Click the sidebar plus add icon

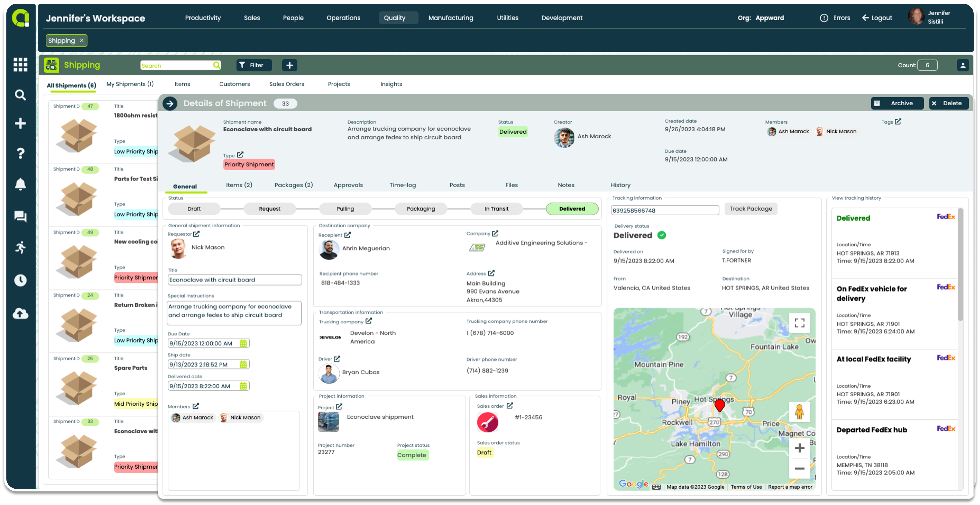point(20,123)
